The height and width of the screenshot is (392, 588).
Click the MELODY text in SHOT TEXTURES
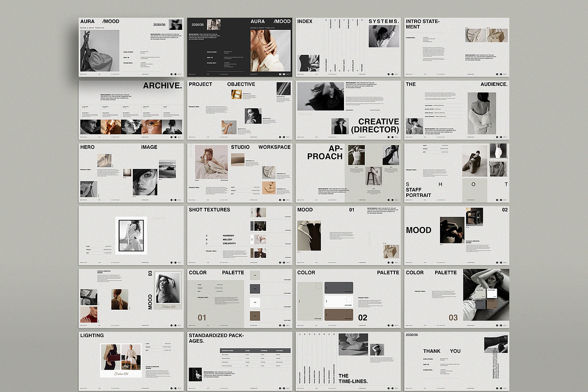coord(228,240)
